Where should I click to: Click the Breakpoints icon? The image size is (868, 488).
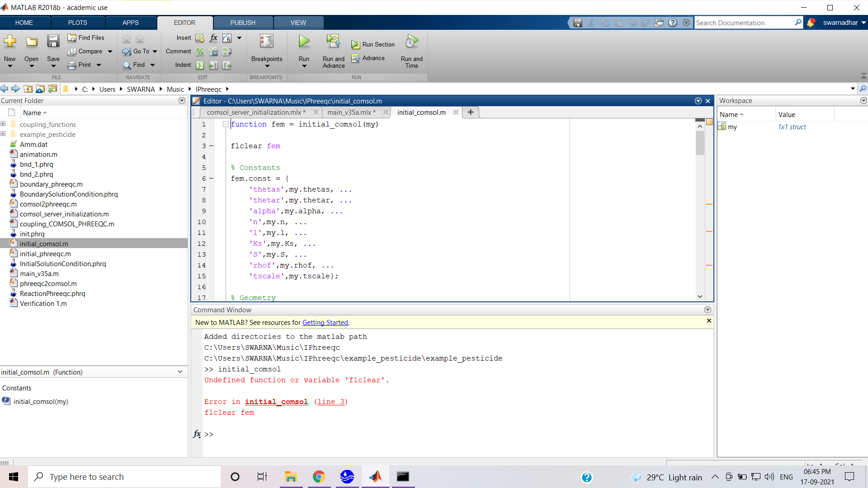[x=266, y=42]
